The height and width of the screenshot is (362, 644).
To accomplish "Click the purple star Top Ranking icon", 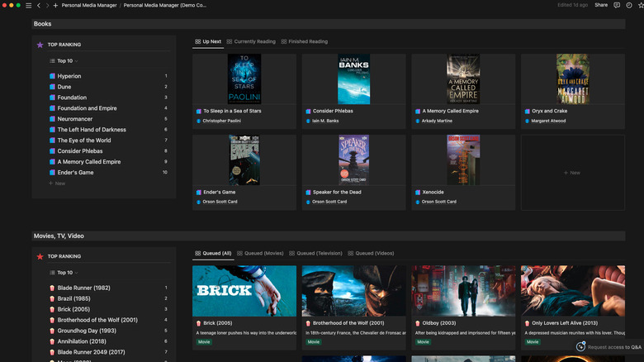I will [x=40, y=45].
